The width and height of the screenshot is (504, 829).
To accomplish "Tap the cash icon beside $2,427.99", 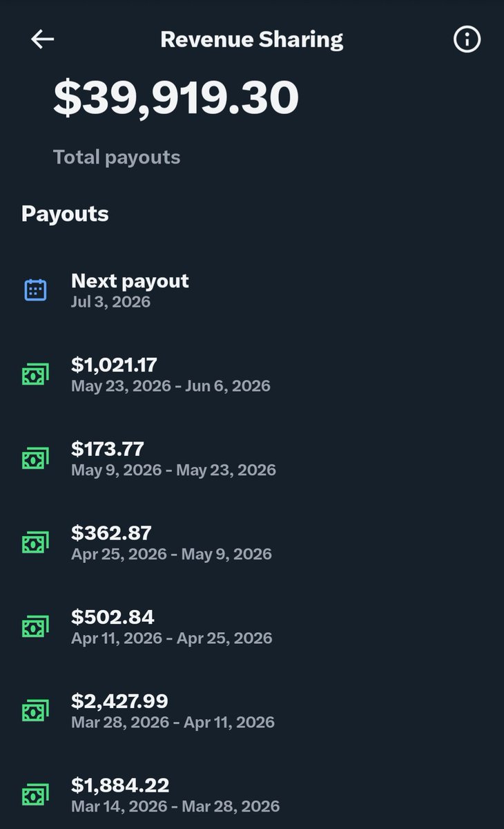I will (x=35, y=711).
